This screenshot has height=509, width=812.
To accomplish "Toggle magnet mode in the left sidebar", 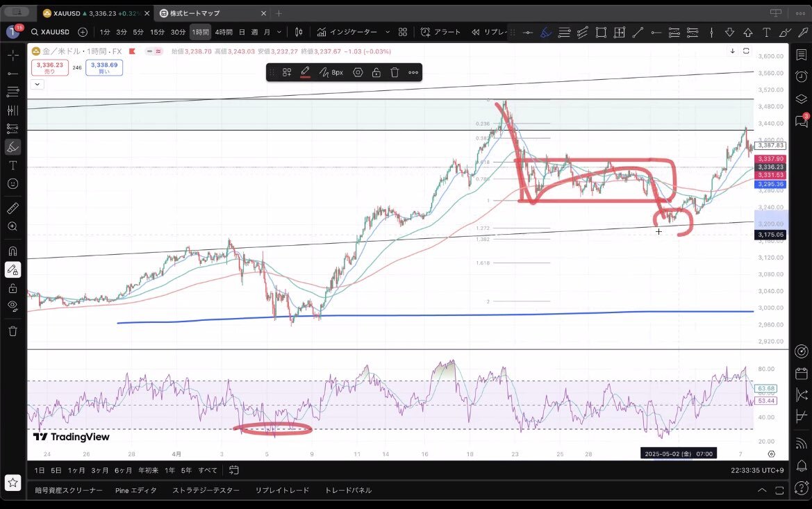I will 13,251.
